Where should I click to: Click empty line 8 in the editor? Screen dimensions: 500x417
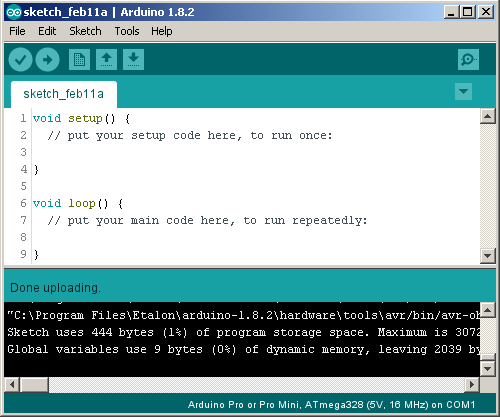click(x=256, y=238)
